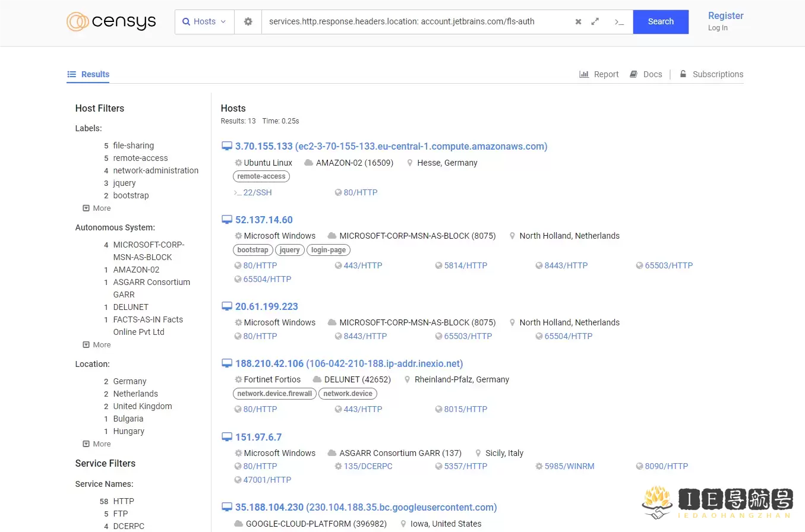Viewport: 805px width, 532px height.
Task: Open the Report tab
Action: click(x=599, y=74)
